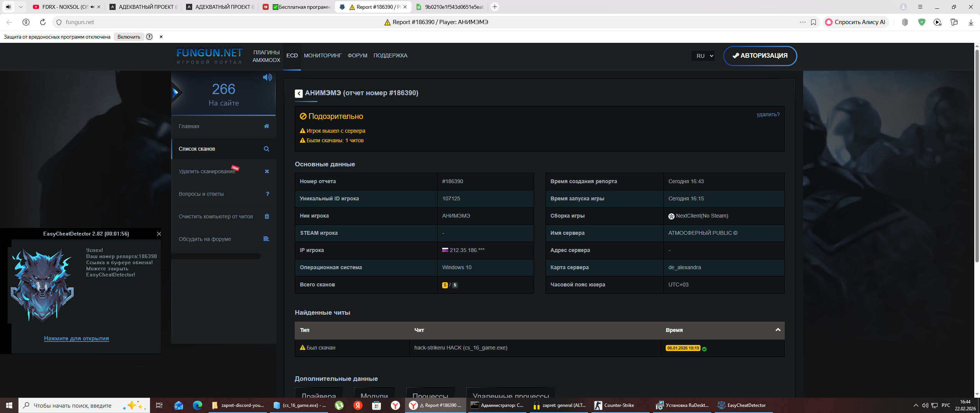This screenshot has height=413, width=980.
Task: Click the search icon in Список сканов
Action: 266,149
